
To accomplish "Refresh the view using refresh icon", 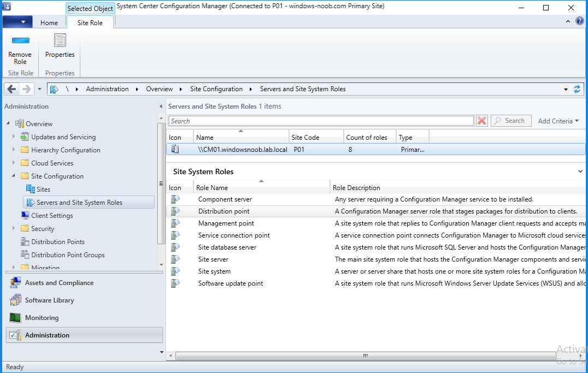I will (x=577, y=89).
